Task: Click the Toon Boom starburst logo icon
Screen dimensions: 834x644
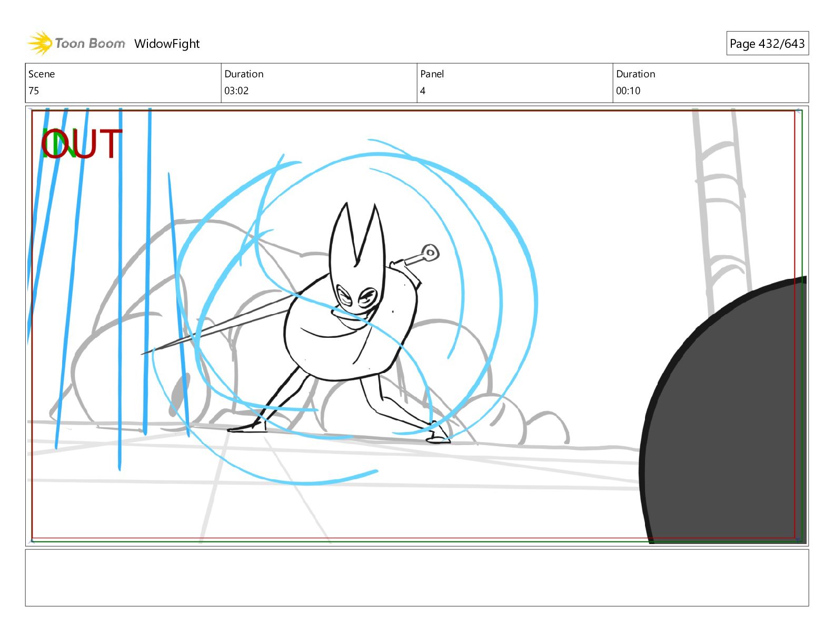Action: [39, 43]
